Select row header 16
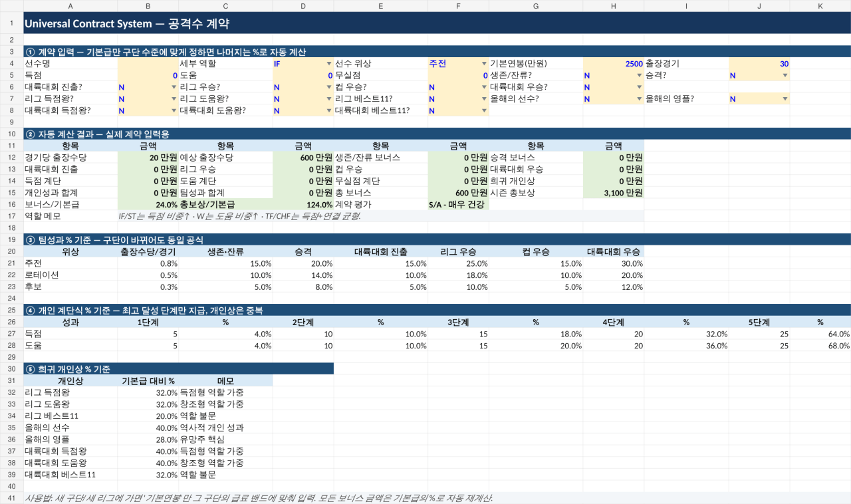The height and width of the screenshot is (504, 851). pyautogui.click(x=11, y=204)
